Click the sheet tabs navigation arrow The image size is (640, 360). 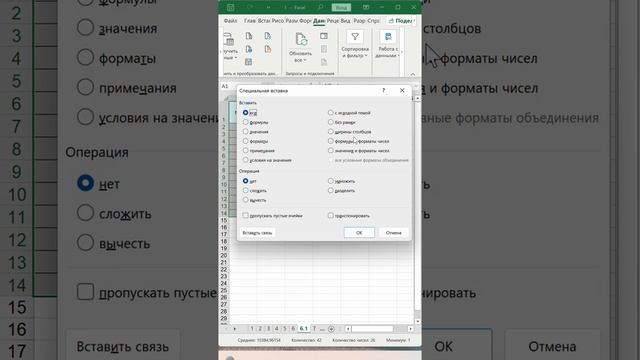click(235, 329)
